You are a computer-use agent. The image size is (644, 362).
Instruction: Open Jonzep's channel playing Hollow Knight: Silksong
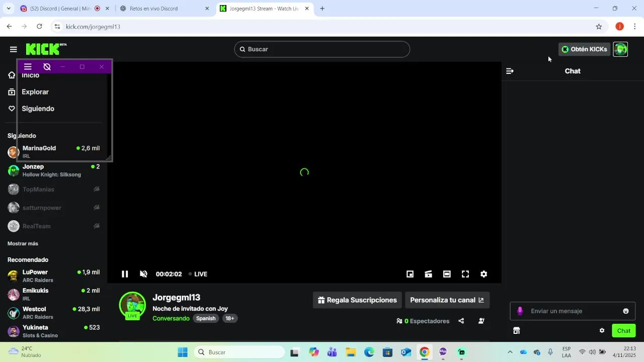(x=53, y=170)
